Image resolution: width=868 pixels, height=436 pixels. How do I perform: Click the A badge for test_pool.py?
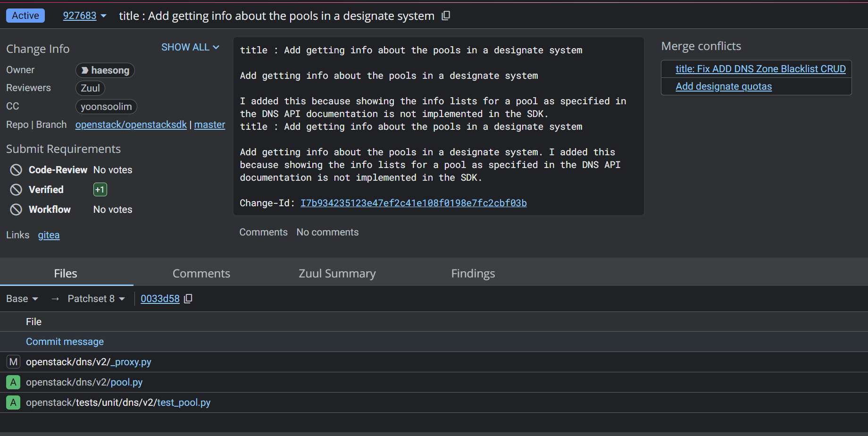click(13, 402)
